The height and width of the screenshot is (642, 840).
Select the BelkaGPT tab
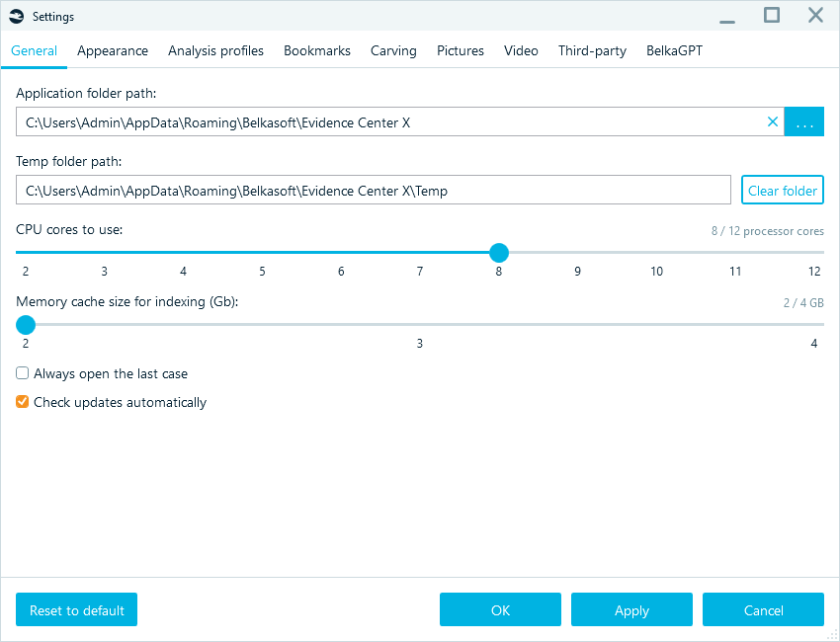674,50
